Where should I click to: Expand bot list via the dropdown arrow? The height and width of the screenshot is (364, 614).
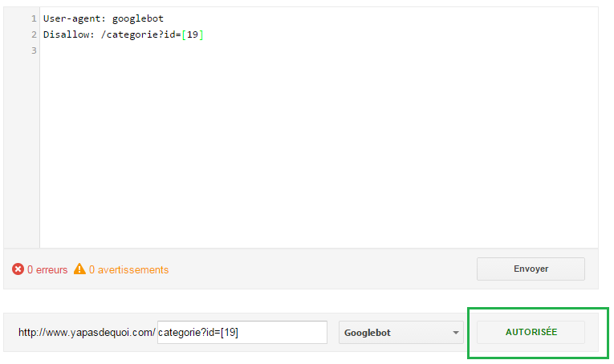tap(455, 333)
